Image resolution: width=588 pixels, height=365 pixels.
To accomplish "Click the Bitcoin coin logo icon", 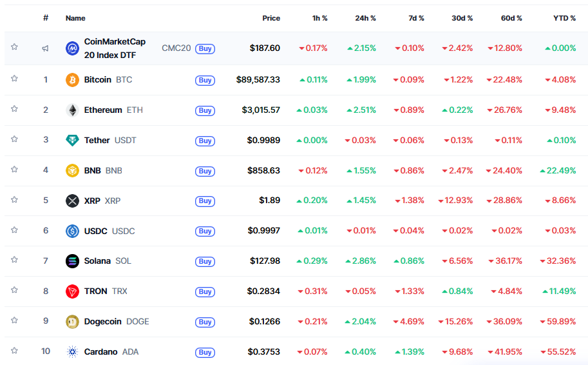I will pyautogui.click(x=73, y=80).
